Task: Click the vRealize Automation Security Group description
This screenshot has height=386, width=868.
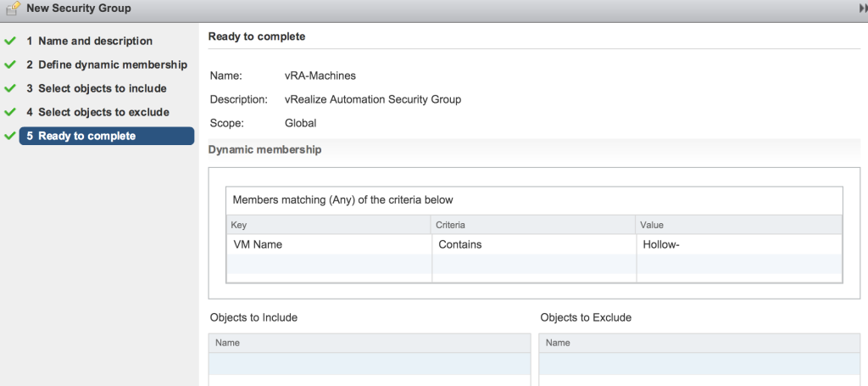Action: pos(373,100)
